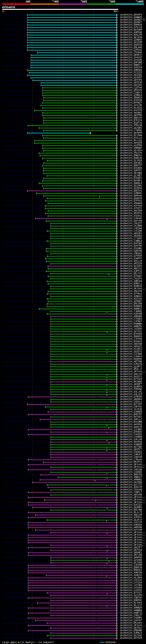
Task: Click hit label UniRef100_A2V657
Action: tap(131, 77)
